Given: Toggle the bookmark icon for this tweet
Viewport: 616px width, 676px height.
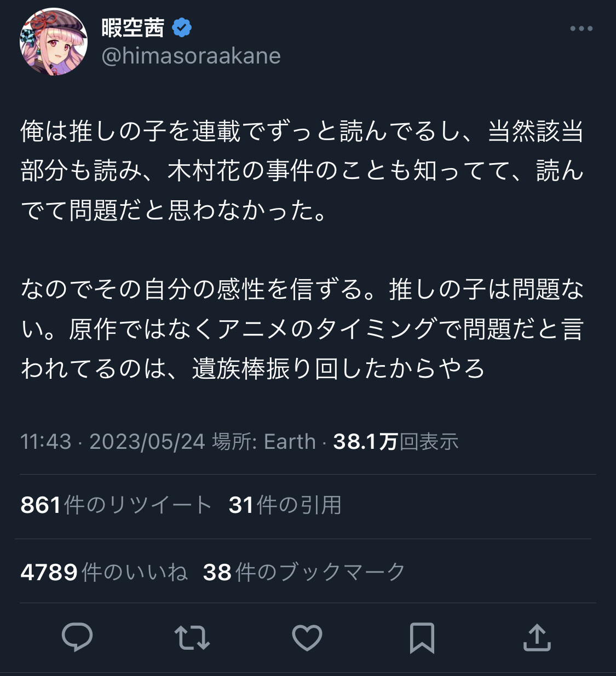Looking at the screenshot, I should point(422,638).
